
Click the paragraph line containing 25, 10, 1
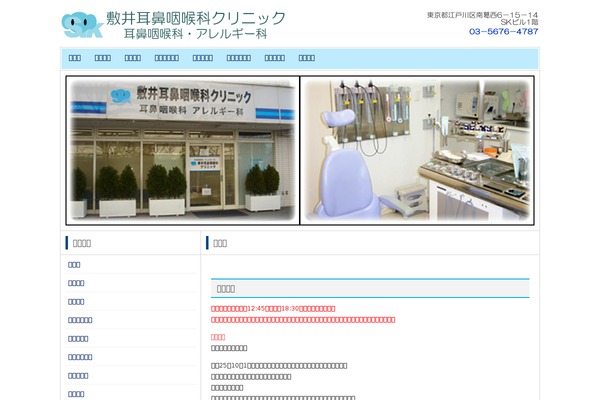coord(279,366)
